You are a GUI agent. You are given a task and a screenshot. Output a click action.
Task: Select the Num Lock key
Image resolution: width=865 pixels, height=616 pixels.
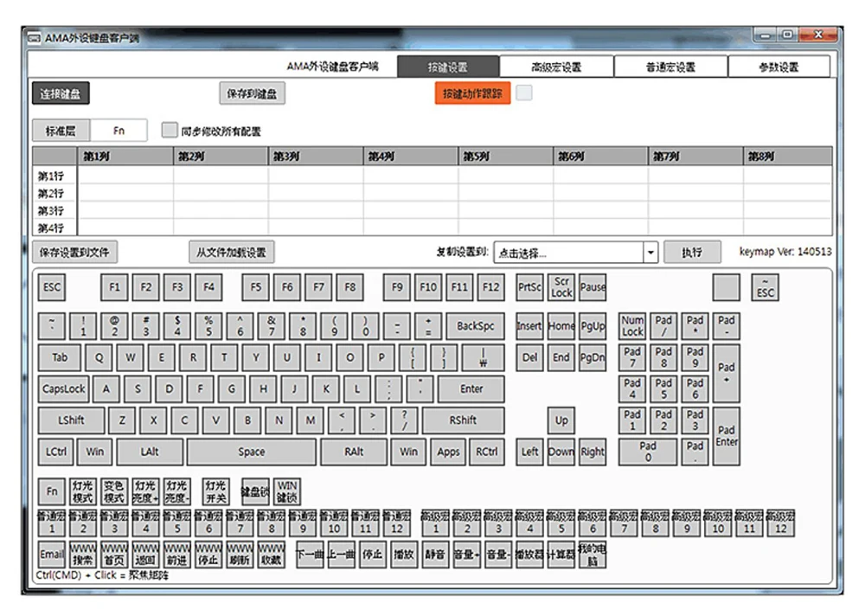click(632, 325)
